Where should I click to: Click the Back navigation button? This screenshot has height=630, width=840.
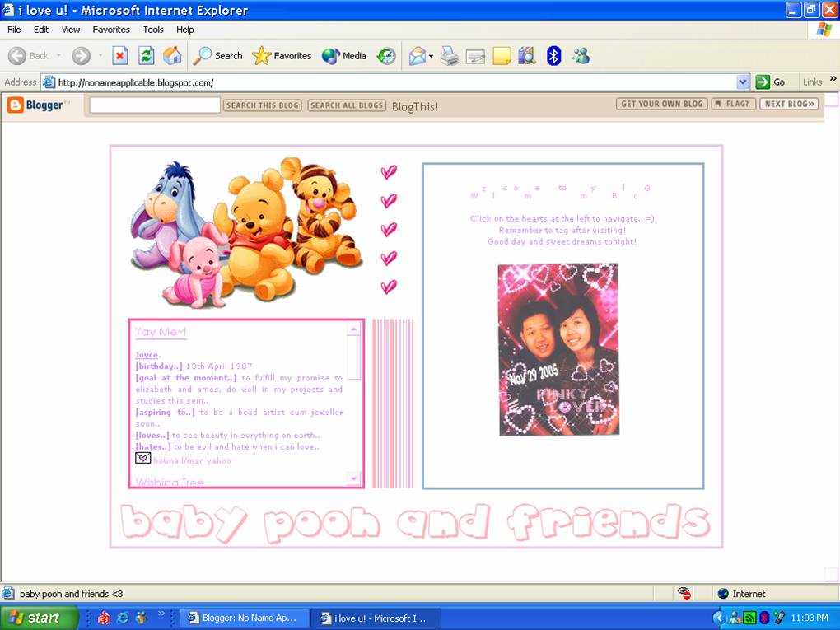(28, 56)
